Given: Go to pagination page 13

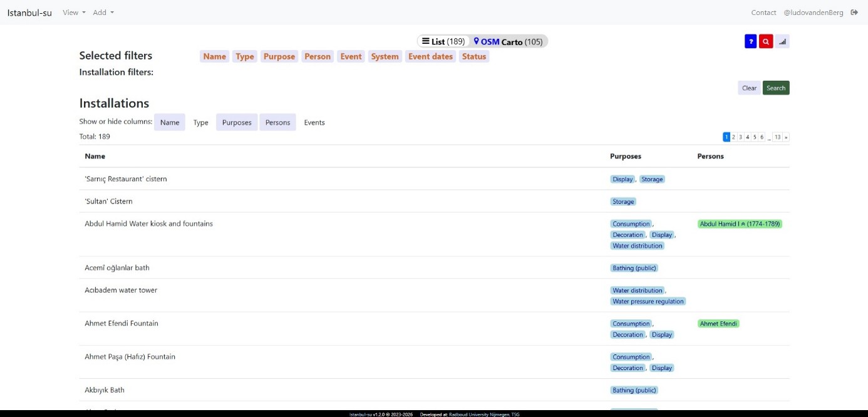Looking at the screenshot, I should tap(777, 137).
